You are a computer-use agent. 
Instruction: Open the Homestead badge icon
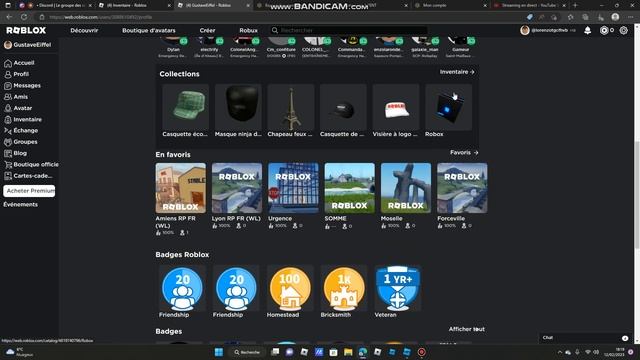click(x=290, y=289)
